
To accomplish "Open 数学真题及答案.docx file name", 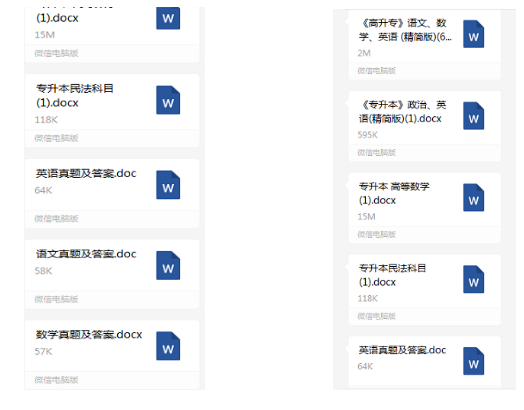I will (89, 334).
